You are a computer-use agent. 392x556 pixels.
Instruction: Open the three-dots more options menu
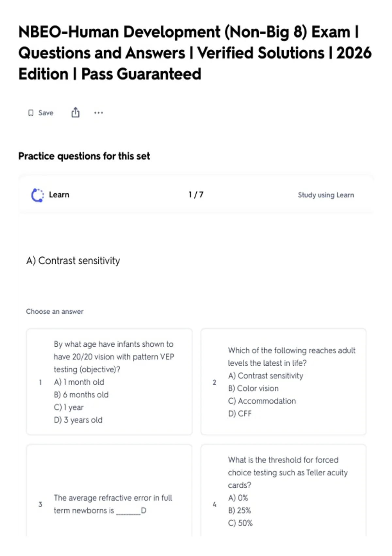(98, 113)
